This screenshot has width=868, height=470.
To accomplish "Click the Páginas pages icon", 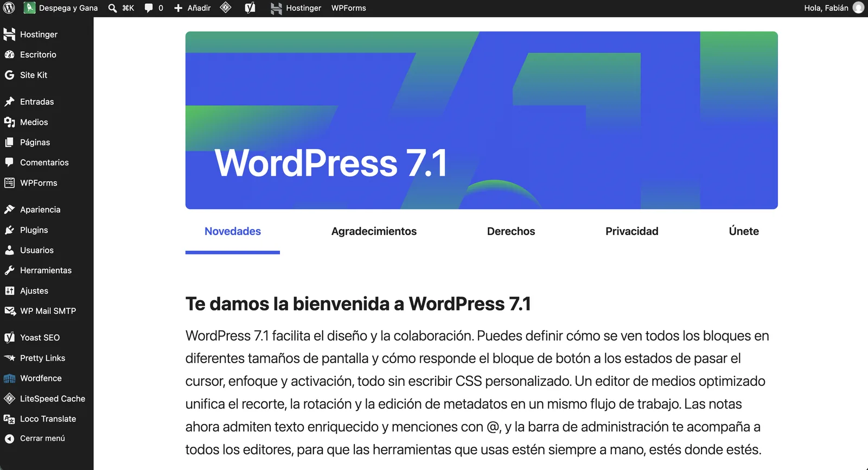I will point(9,142).
